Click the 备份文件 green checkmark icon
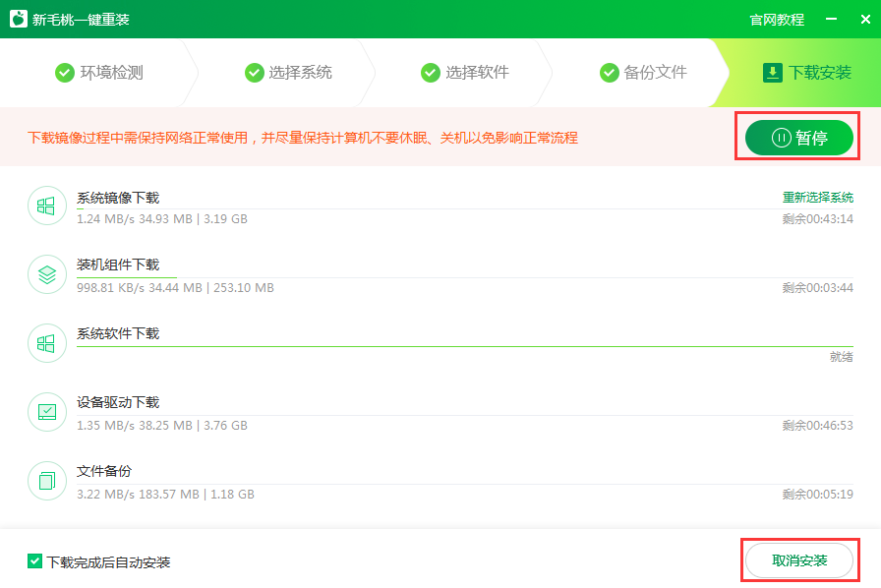The height and width of the screenshot is (588, 881). pos(610,73)
